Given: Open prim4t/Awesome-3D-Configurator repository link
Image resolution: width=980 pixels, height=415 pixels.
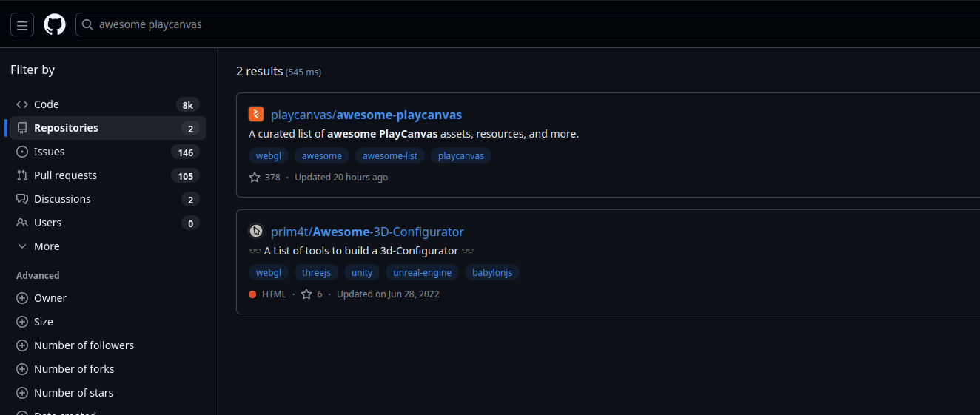Looking at the screenshot, I should 367,232.
